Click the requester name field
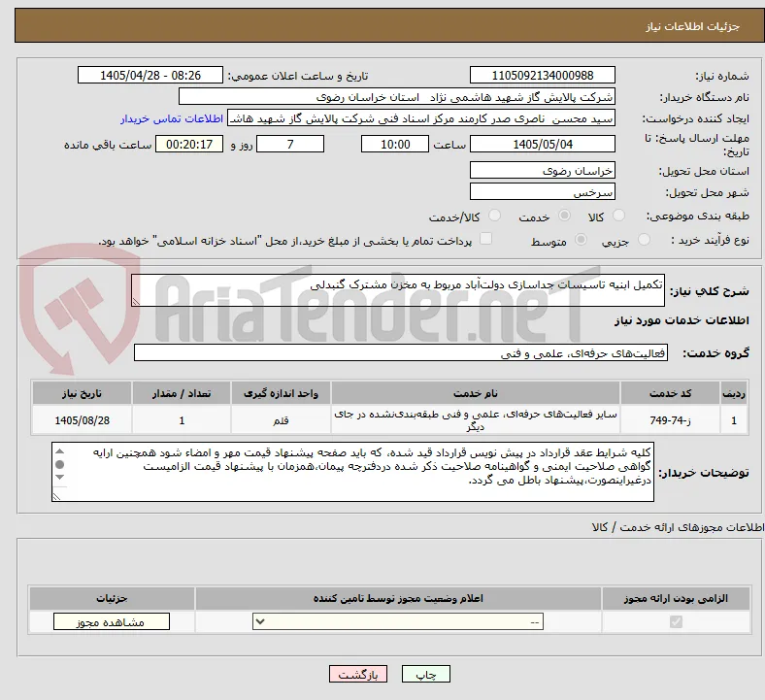The width and height of the screenshot is (765, 700). pos(421,118)
